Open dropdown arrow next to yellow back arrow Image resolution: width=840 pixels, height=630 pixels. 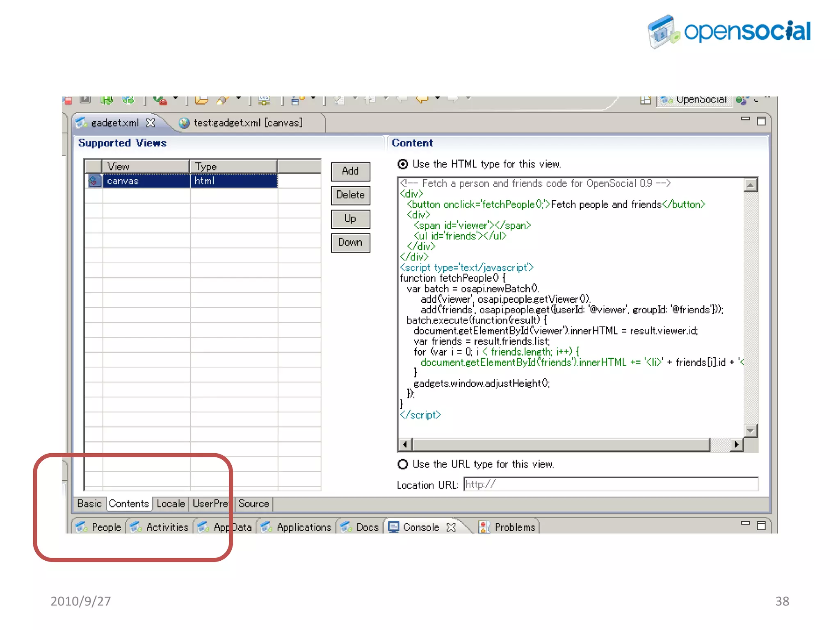(x=438, y=98)
